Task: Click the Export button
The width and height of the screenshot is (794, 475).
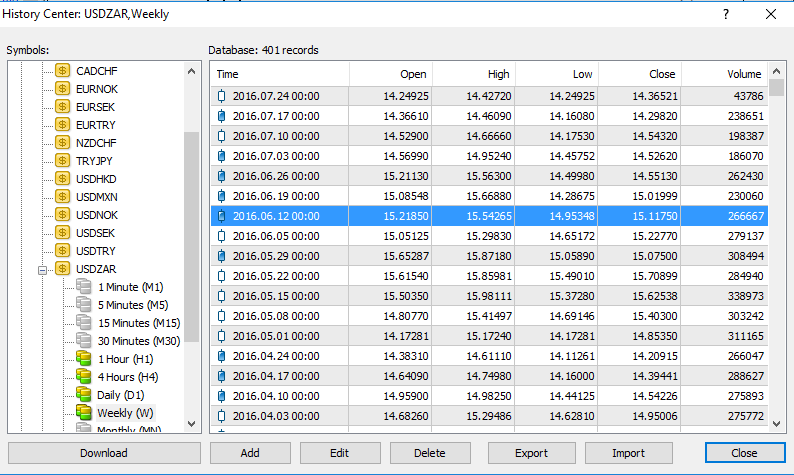Action: point(532,453)
